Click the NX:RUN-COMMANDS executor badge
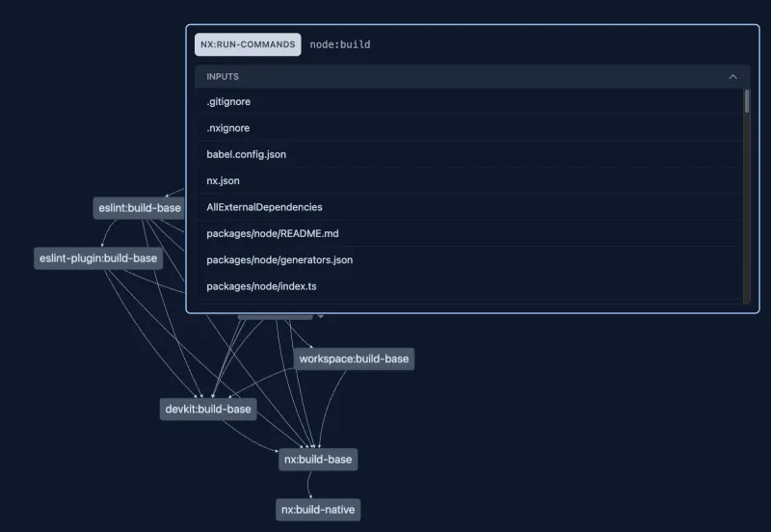The height and width of the screenshot is (532, 771). 248,44
